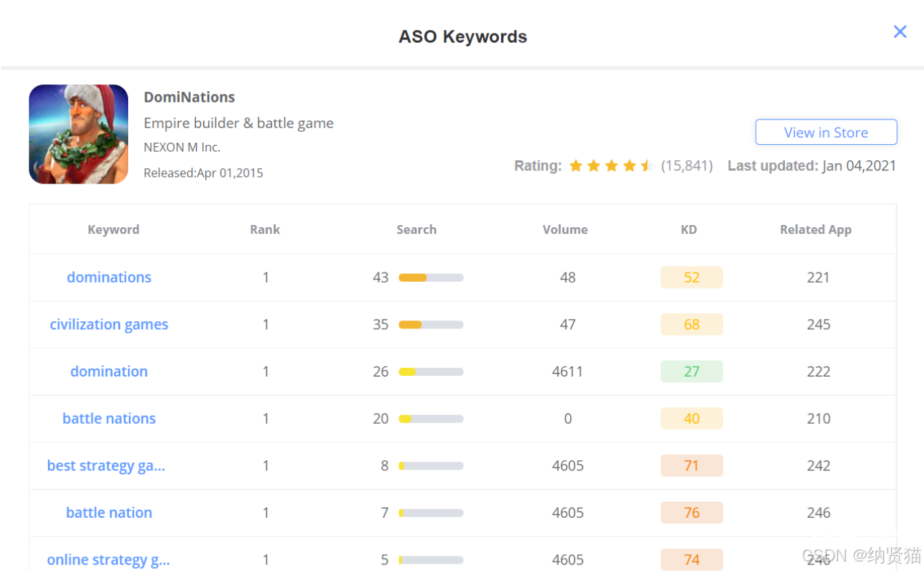This screenshot has height=571, width=924.
Task: Click the Volume column header
Action: pyautogui.click(x=565, y=229)
